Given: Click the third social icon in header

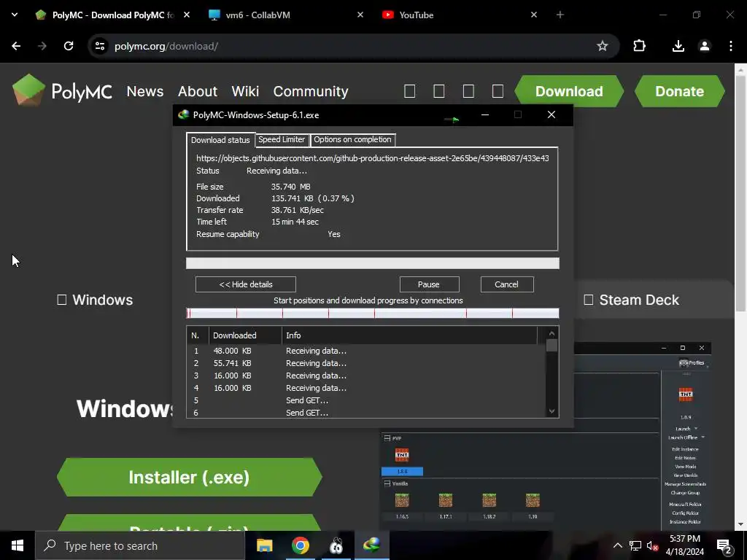Looking at the screenshot, I should click(x=468, y=91).
